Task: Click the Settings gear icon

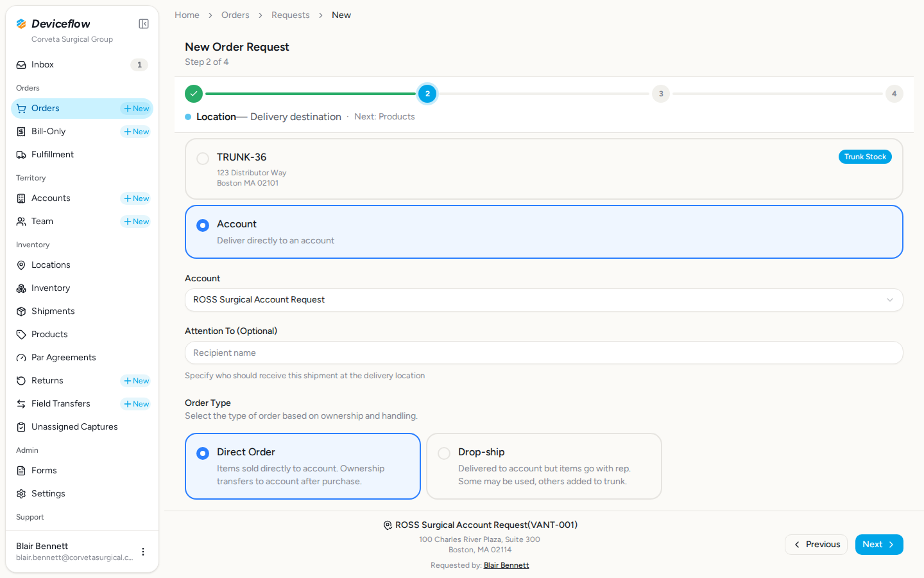Action: point(21,494)
